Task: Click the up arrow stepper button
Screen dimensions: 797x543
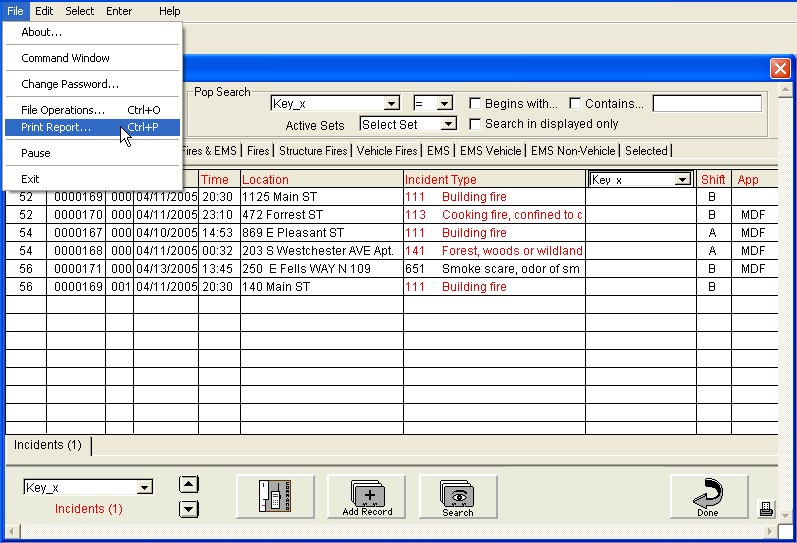Action: coord(189,484)
